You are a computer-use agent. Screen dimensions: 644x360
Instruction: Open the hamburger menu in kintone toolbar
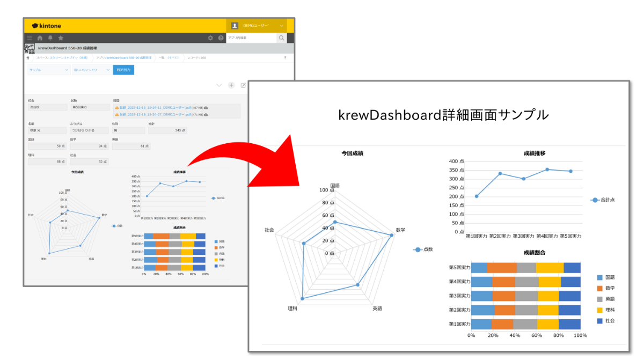29,38
